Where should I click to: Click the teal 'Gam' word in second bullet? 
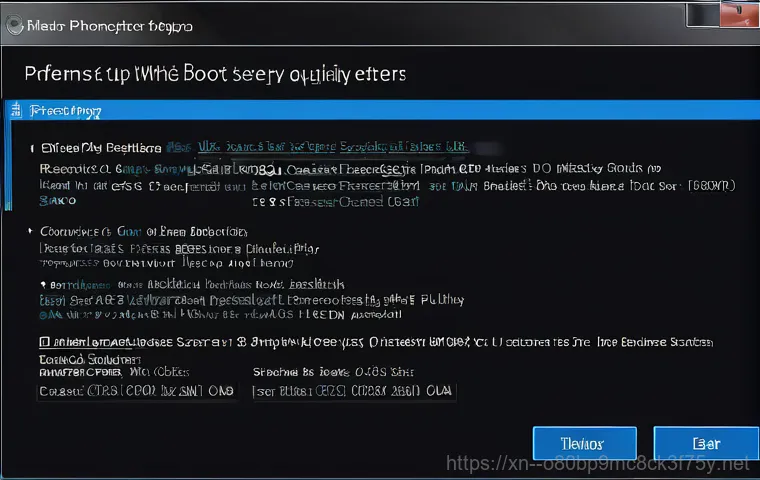point(129,231)
